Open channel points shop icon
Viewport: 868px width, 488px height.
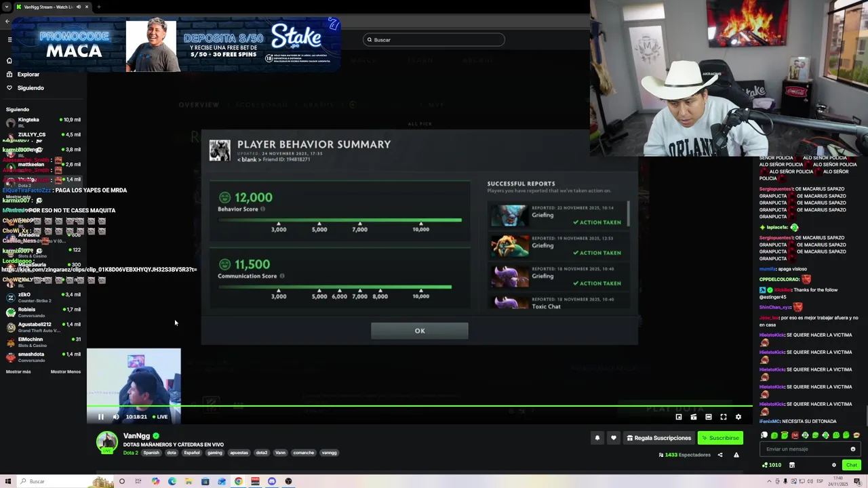click(791, 465)
